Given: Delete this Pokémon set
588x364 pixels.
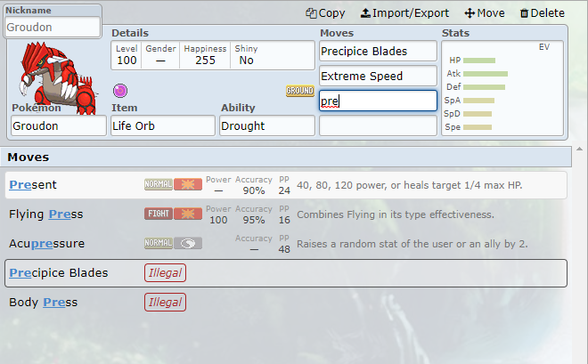Looking at the screenshot, I should 542,13.
